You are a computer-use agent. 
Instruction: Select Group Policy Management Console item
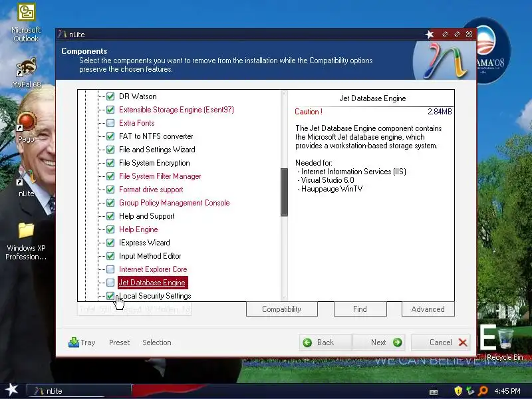[174, 203]
